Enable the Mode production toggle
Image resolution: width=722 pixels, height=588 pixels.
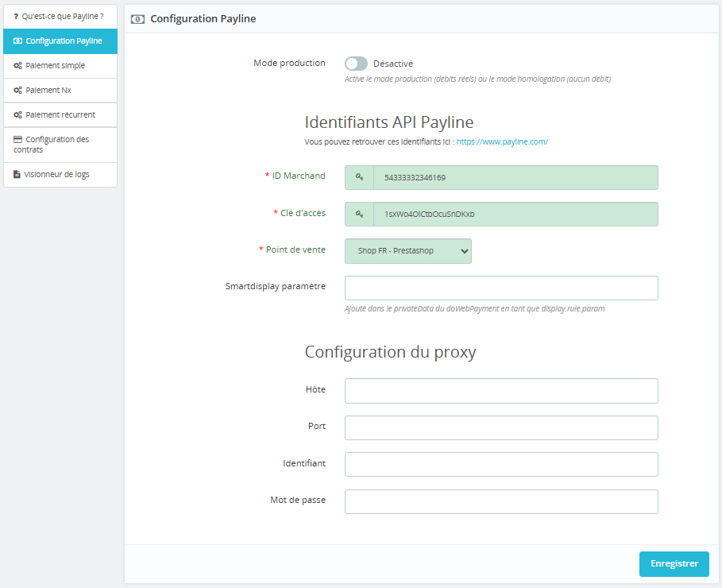356,64
